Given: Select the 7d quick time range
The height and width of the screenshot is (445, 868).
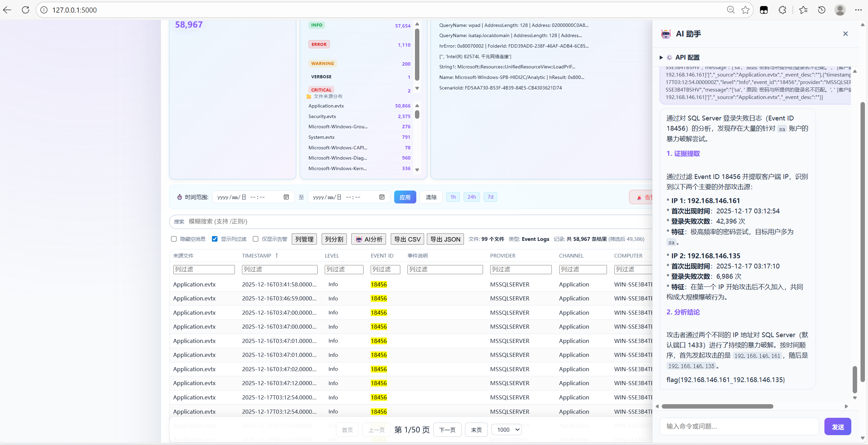Looking at the screenshot, I should coord(490,197).
